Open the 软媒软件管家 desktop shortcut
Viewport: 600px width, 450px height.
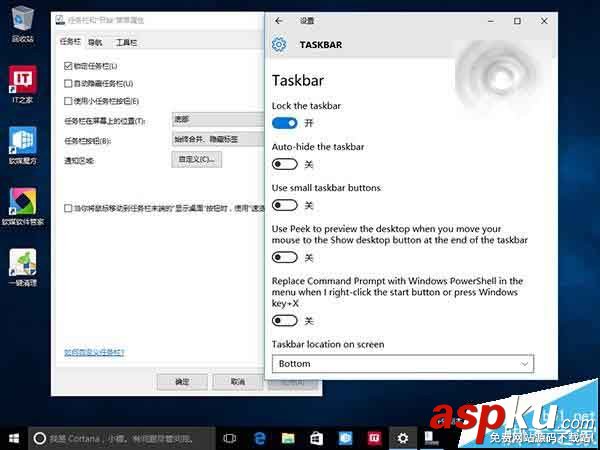pos(23,207)
